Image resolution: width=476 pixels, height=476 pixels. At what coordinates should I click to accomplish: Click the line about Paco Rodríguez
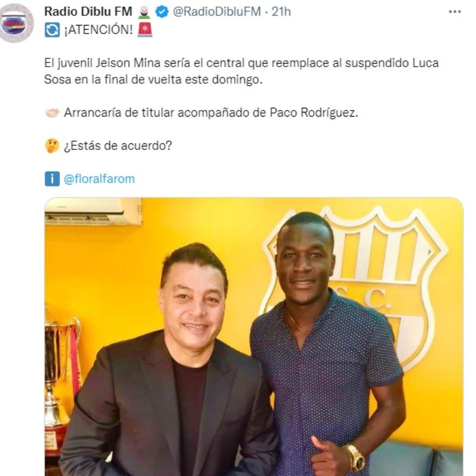click(x=211, y=112)
